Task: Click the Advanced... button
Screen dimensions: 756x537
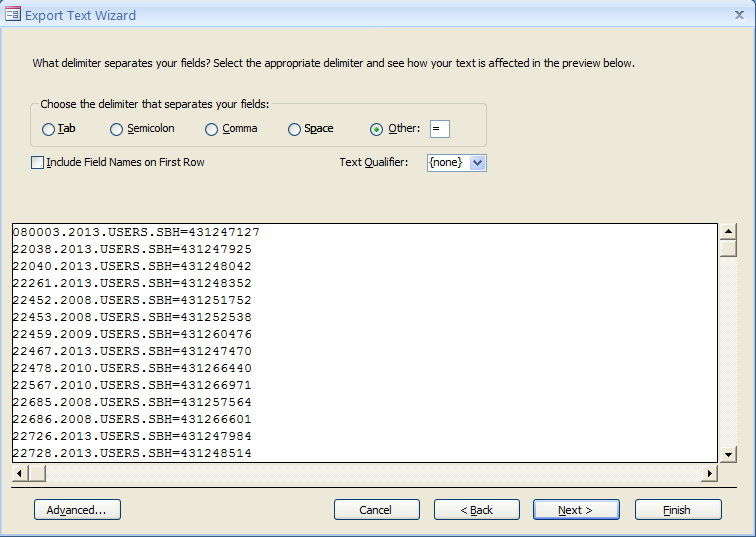Action: pos(77,510)
